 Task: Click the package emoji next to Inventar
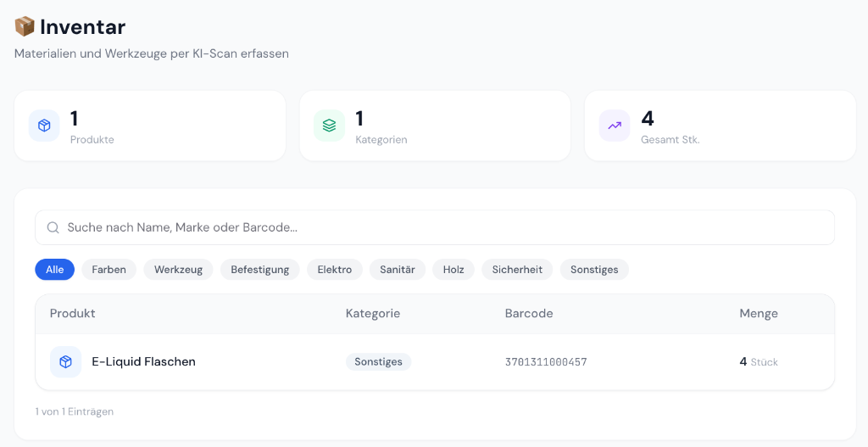coord(25,26)
